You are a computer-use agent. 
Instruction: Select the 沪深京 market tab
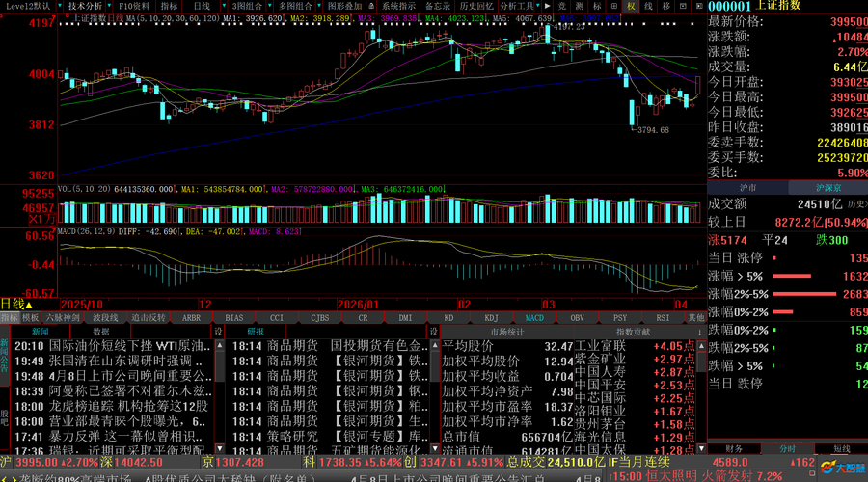pyautogui.click(x=828, y=188)
